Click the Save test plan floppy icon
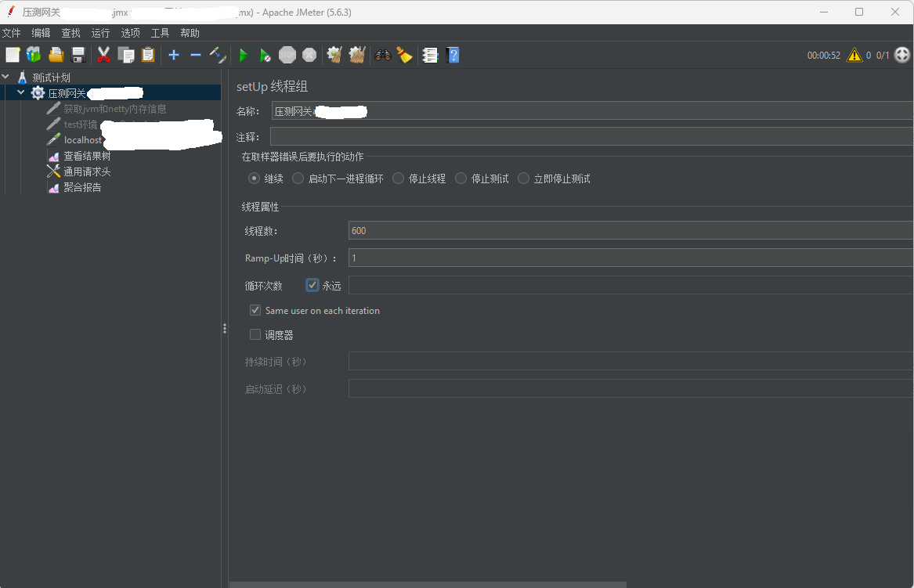This screenshot has width=914, height=588. coord(78,55)
